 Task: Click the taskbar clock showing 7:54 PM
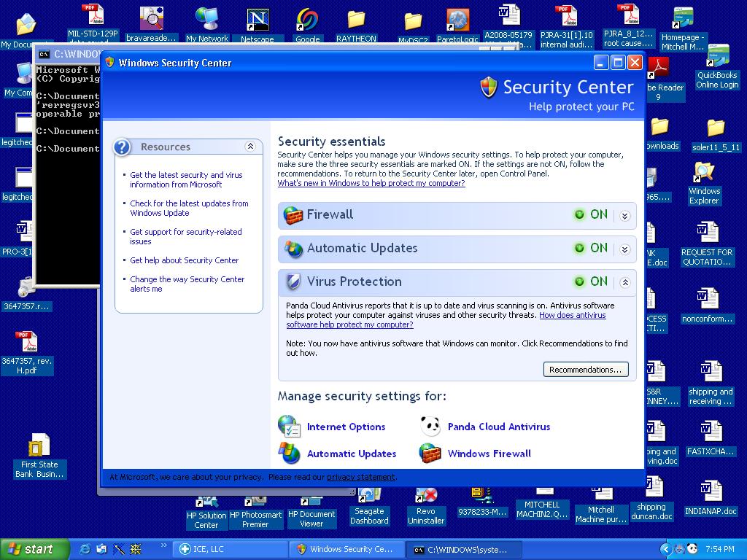click(x=719, y=549)
